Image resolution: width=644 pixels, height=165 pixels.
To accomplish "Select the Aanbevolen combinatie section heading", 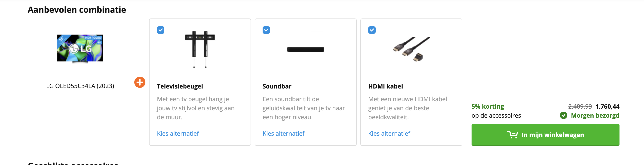I will pyautogui.click(x=77, y=10).
